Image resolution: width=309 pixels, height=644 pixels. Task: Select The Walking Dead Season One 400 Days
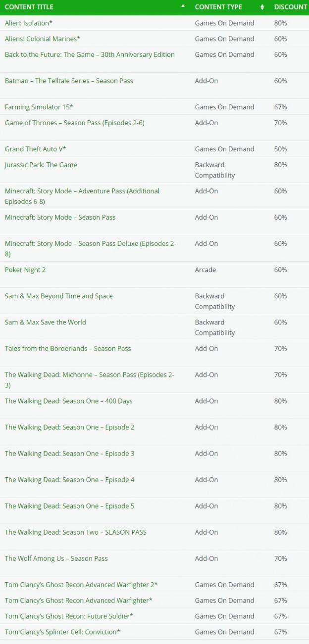tap(69, 401)
